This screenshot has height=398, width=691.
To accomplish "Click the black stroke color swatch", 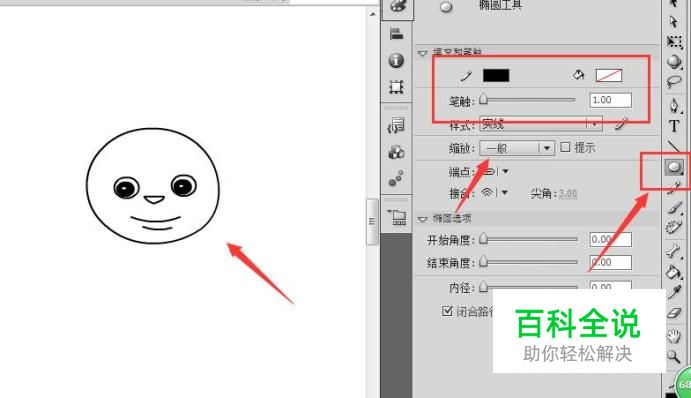I will 496,75.
